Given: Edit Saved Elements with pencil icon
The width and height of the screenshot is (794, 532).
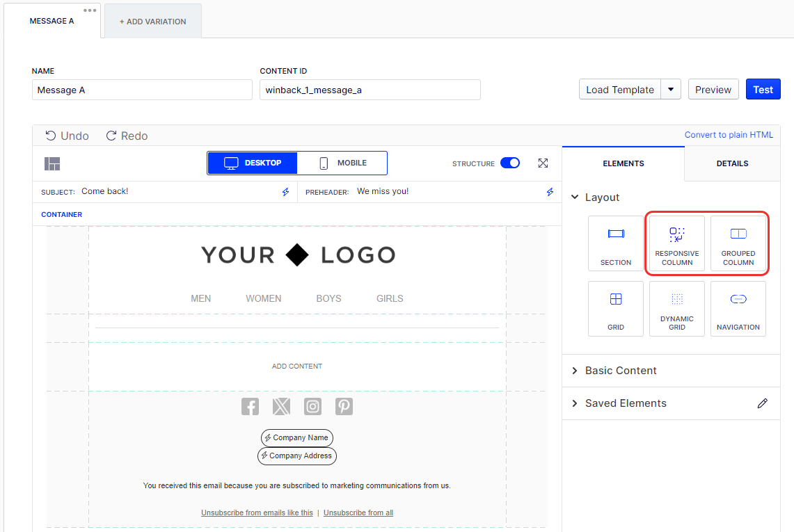Looking at the screenshot, I should (x=763, y=403).
